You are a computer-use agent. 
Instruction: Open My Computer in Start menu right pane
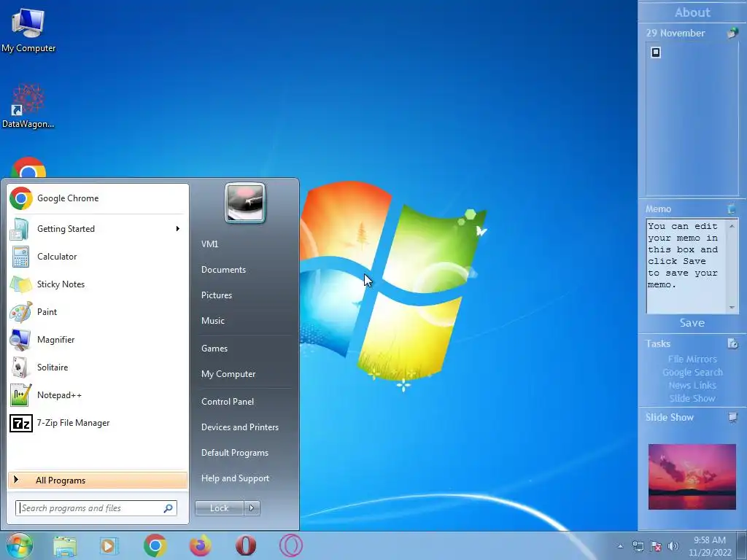(x=228, y=374)
